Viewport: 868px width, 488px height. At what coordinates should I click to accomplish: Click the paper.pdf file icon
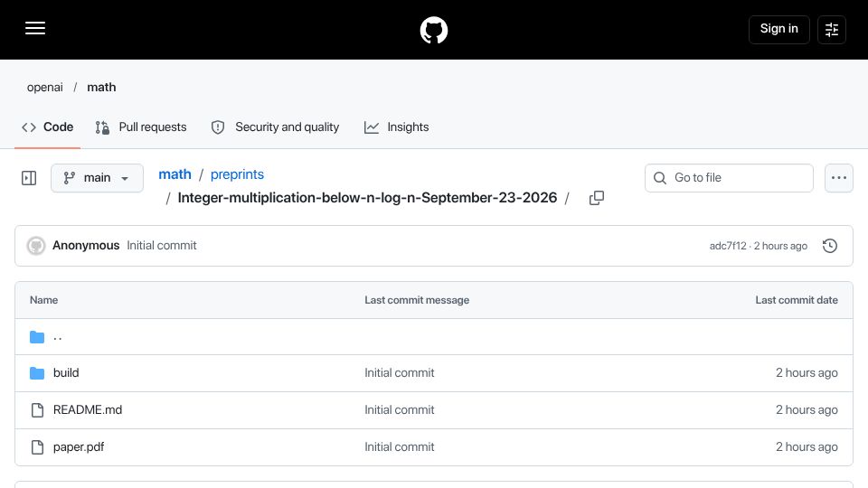[x=37, y=447]
